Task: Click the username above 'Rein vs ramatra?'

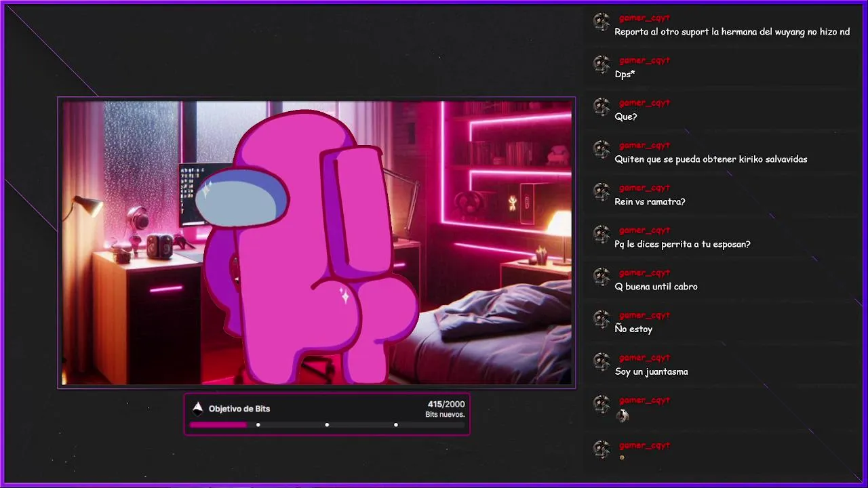Action: pyautogui.click(x=644, y=188)
